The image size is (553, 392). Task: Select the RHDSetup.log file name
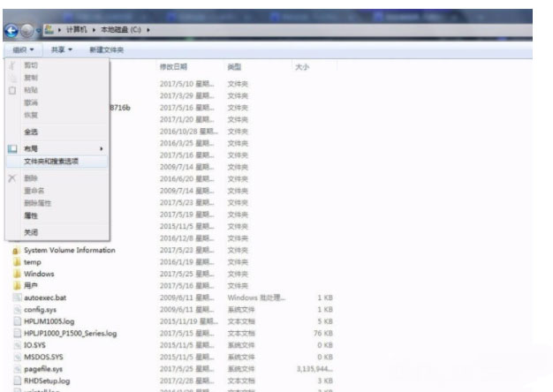click(47, 381)
